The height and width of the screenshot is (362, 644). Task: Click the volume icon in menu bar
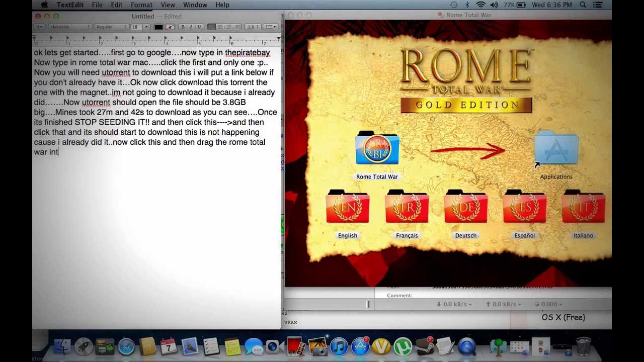click(x=494, y=5)
